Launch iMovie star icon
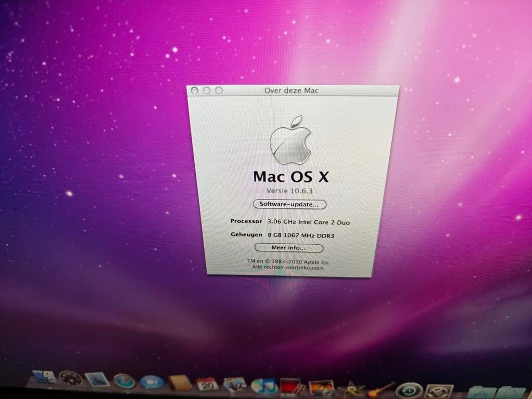The width and height of the screenshot is (532, 399). (x=351, y=389)
